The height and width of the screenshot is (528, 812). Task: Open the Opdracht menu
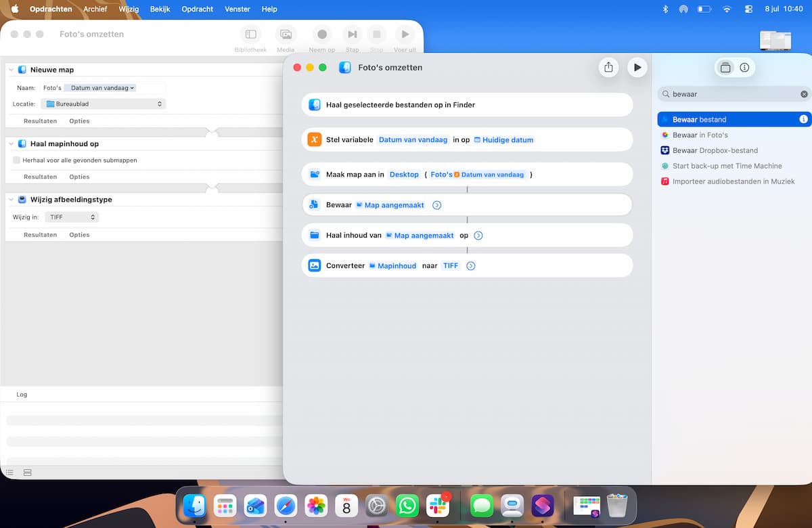198,9
